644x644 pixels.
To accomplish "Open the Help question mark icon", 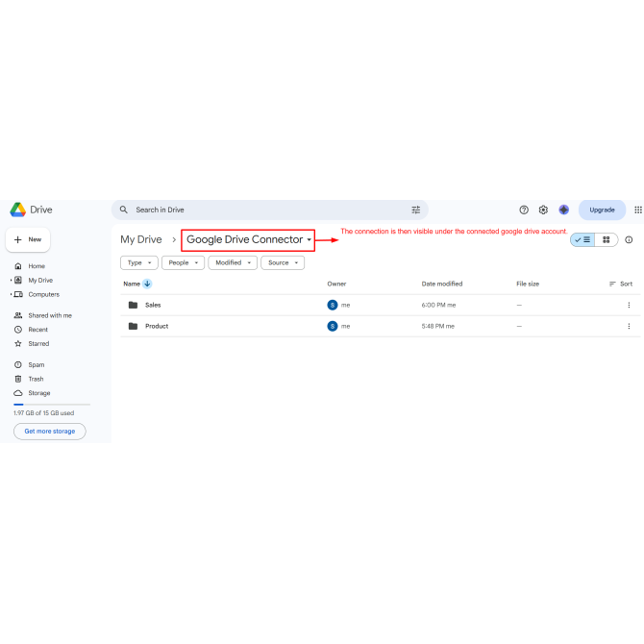I will coord(524,210).
